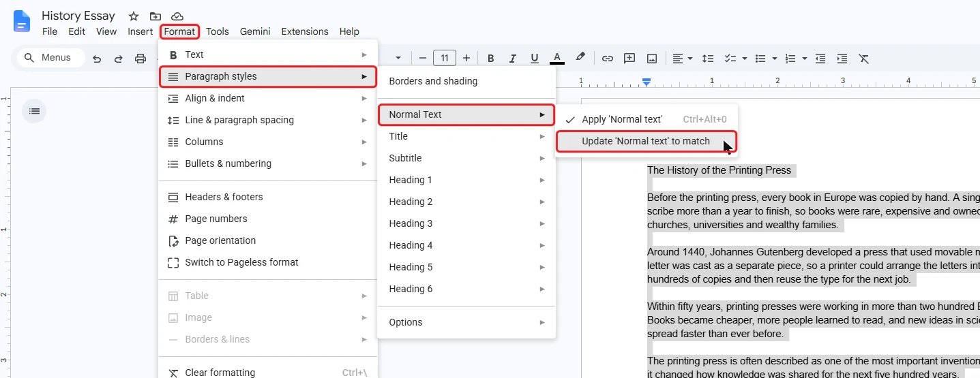Click the Bullets & numbering menu icon

173,163
